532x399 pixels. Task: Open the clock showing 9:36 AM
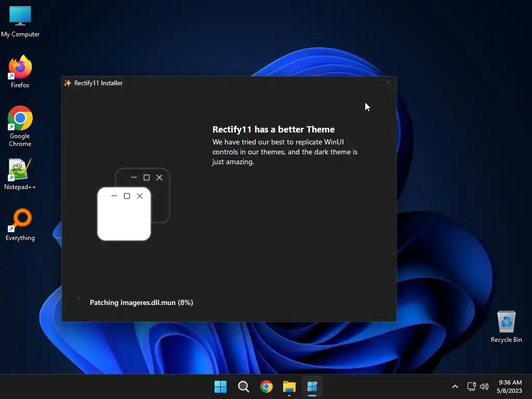510,387
